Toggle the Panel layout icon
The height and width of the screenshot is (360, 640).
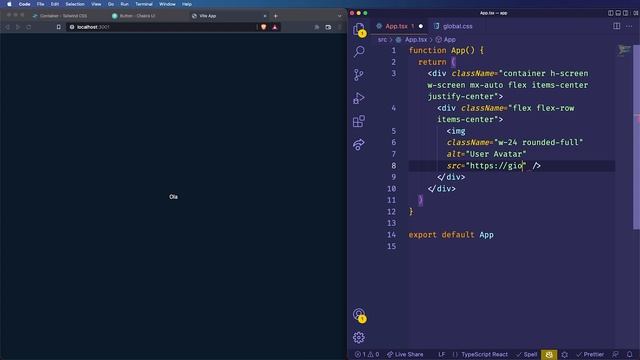(618, 13)
